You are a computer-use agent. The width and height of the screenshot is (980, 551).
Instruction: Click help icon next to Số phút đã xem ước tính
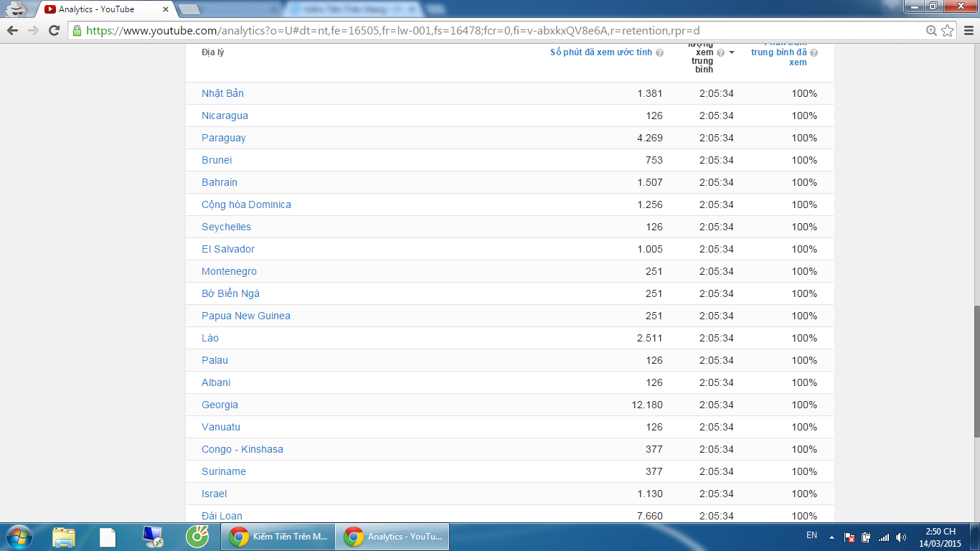click(659, 52)
